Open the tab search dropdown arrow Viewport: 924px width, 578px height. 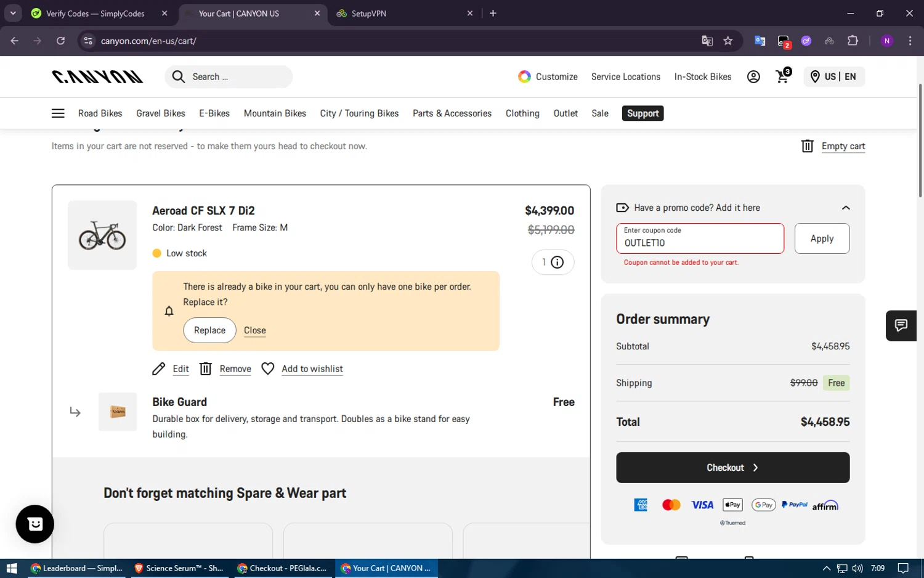click(13, 13)
